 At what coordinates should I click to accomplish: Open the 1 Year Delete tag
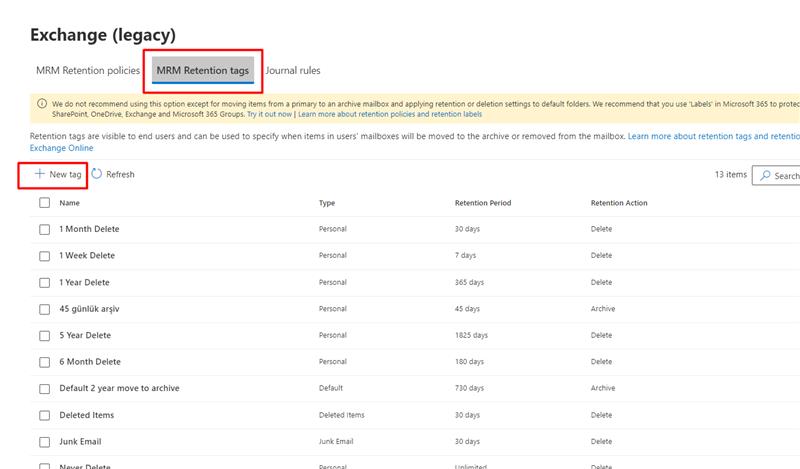point(85,282)
